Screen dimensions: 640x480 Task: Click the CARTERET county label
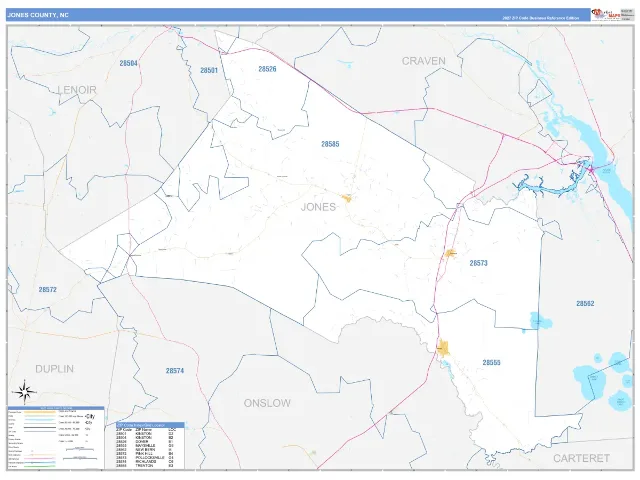[x=581, y=458]
